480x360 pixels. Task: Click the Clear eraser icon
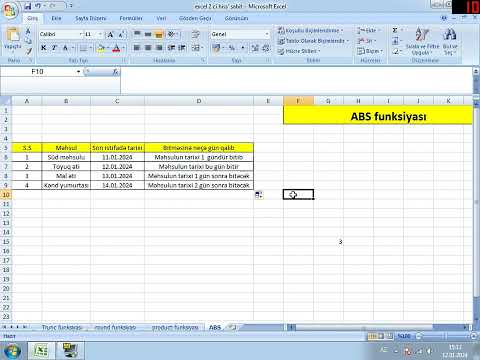click(395, 51)
